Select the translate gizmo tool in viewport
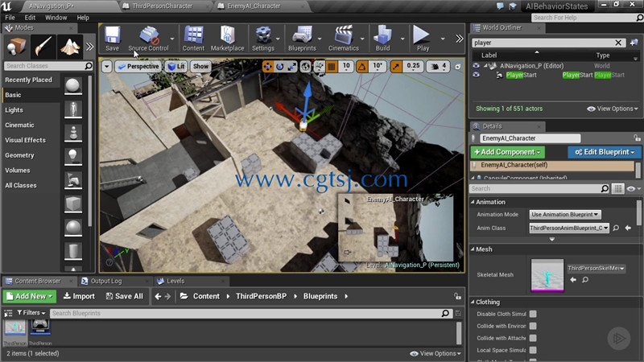The image size is (644, 362). coord(268,67)
